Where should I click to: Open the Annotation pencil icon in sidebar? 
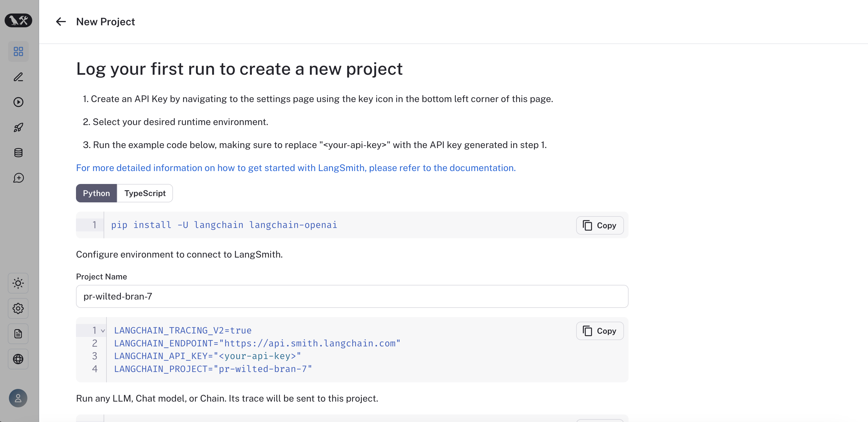tap(18, 77)
